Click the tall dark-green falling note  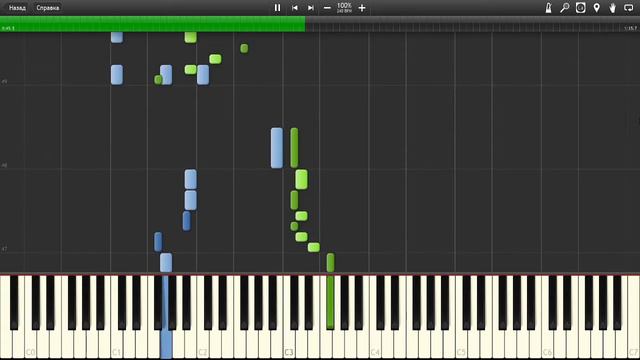pyautogui.click(x=294, y=148)
